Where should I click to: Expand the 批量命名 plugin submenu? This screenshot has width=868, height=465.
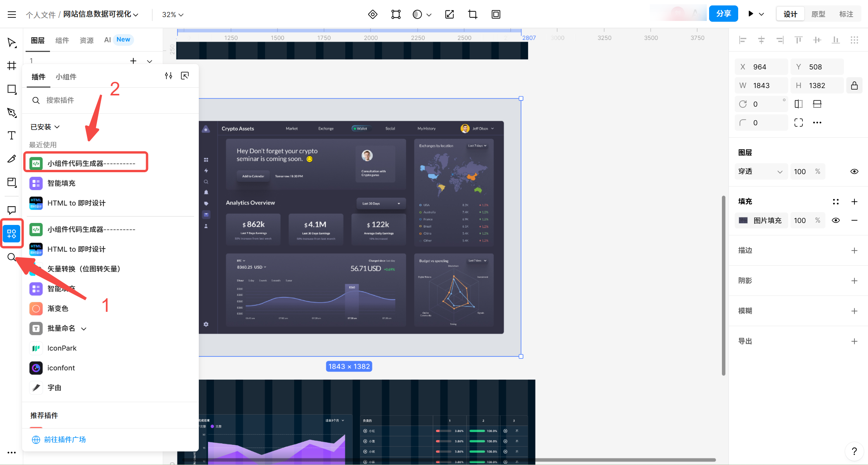[x=84, y=329]
